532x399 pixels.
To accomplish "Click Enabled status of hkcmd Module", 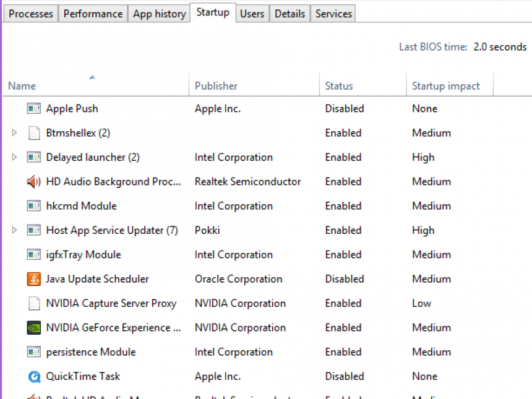I will (x=343, y=206).
